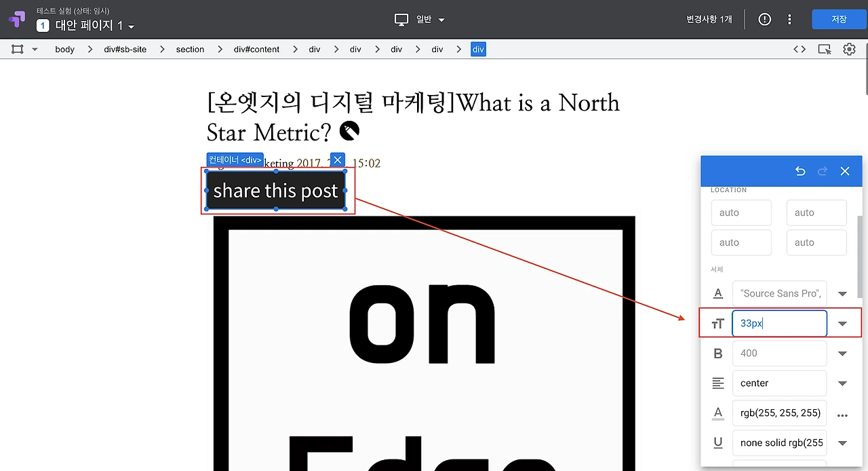The image size is (868, 471).
Task: Click the font family A icon
Action: (x=717, y=294)
